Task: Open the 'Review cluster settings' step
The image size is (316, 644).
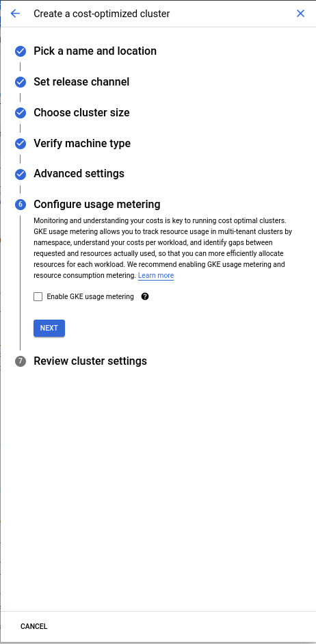Action: coord(90,361)
